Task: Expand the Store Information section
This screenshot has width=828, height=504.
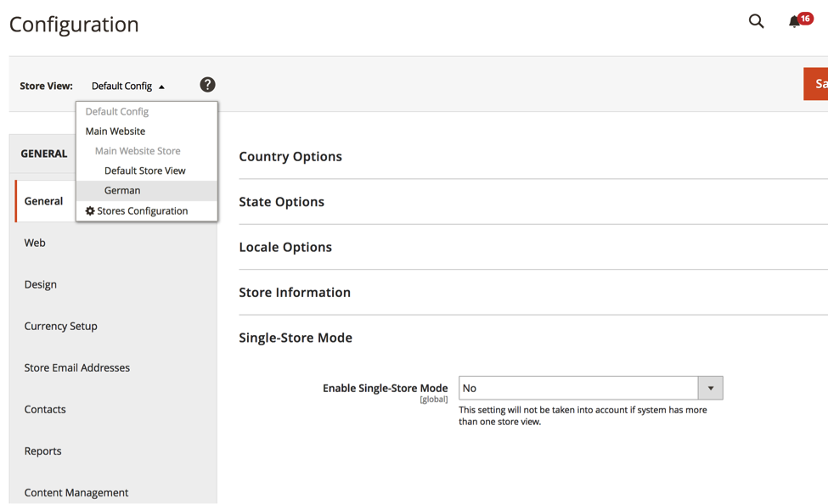Action: click(x=295, y=292)
